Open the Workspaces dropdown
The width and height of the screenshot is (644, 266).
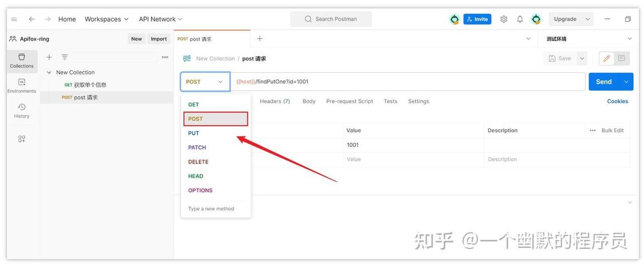(x=106, y=19)
